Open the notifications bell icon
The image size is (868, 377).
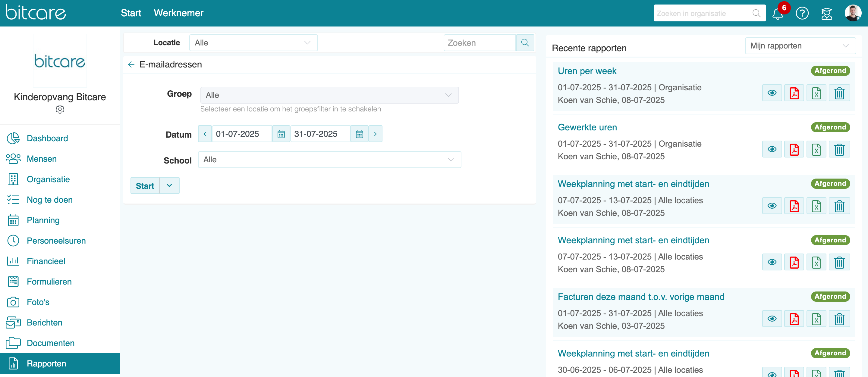tap(778, 14)
